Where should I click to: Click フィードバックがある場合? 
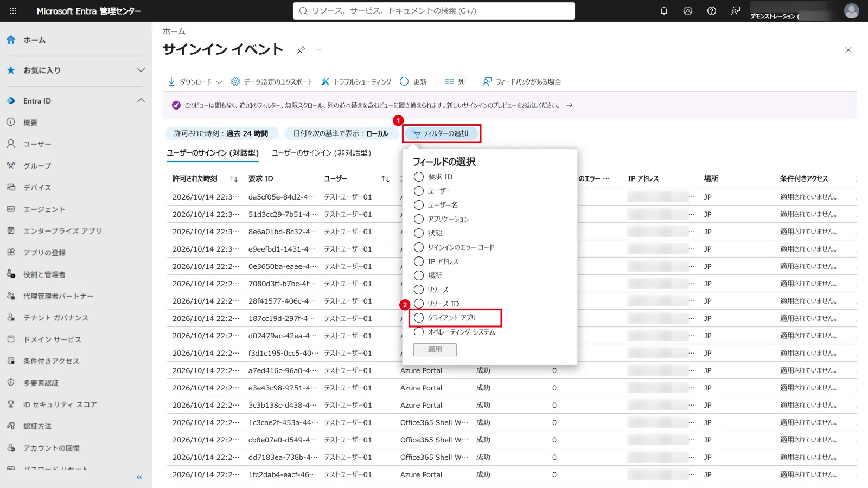point(522,82)
